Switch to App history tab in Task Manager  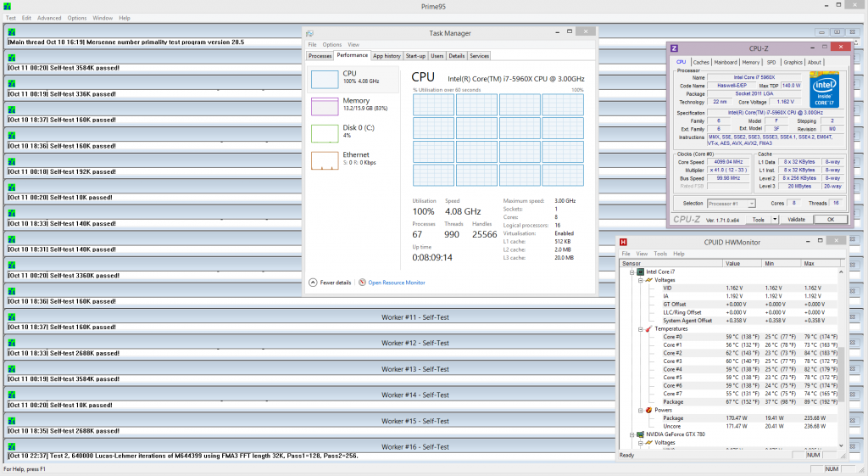pos(387,56)
